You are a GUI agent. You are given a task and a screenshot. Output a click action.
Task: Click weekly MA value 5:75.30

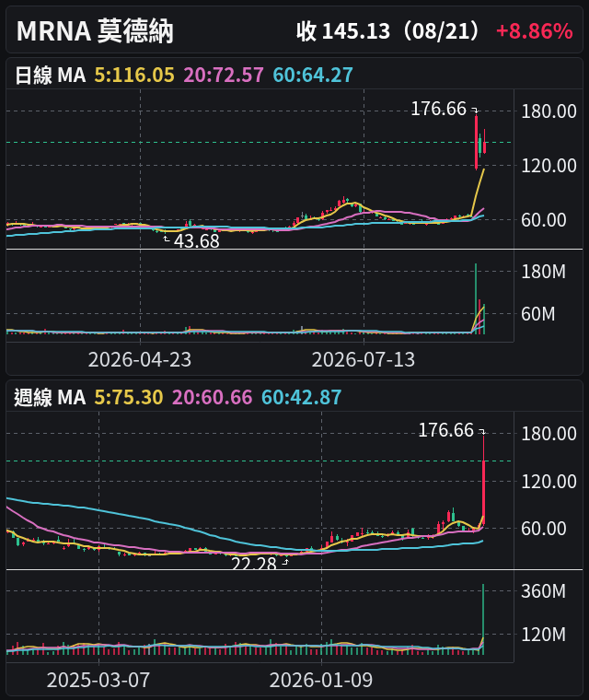point(129,397)
